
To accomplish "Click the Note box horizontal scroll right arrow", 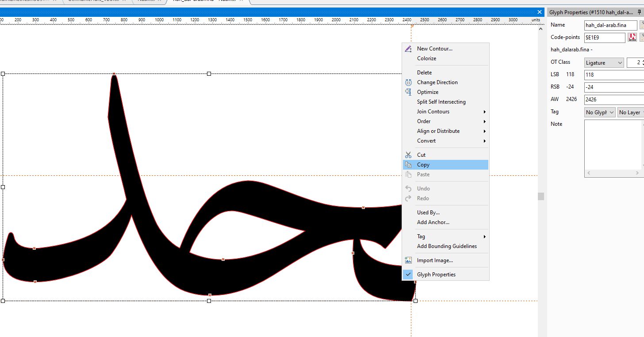I will (637, 173).
